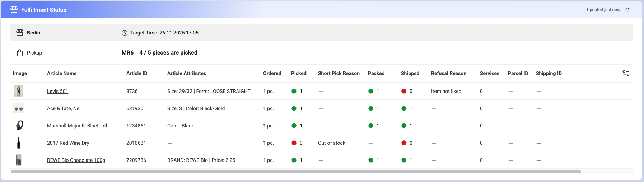Open Marshall Major III Bluetooth article link
Screen dimensions: 644x182
(x=78, y=126)
